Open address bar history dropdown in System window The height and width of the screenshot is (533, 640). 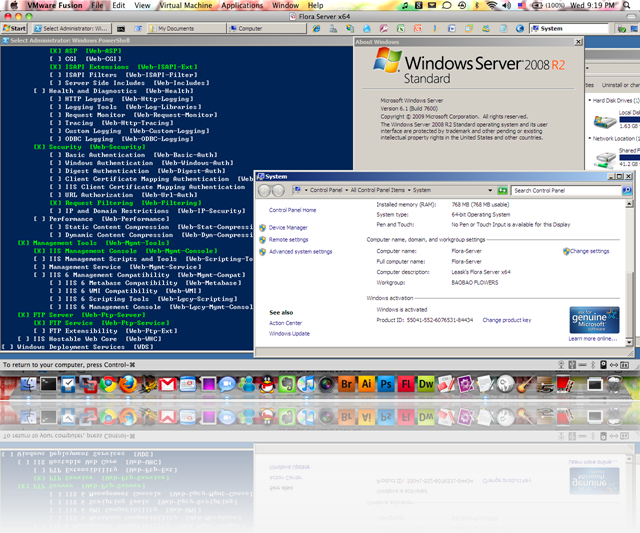click(x=490, y=190)
